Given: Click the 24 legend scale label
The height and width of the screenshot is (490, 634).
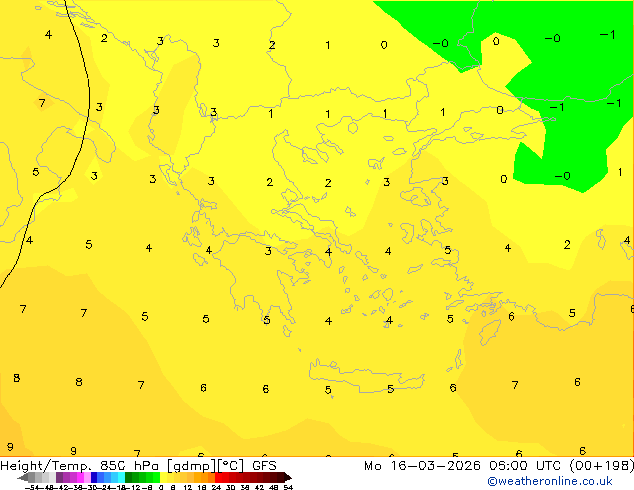Looking at the screenshot, I should tap(216, 487).
